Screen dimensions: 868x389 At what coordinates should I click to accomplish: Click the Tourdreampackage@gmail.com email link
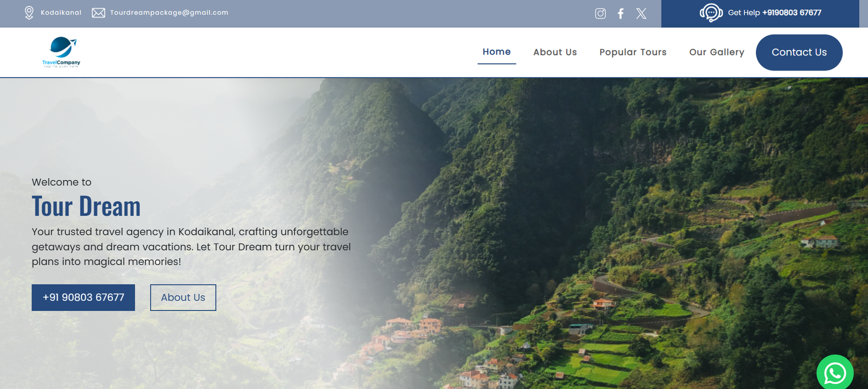[169, 12]
